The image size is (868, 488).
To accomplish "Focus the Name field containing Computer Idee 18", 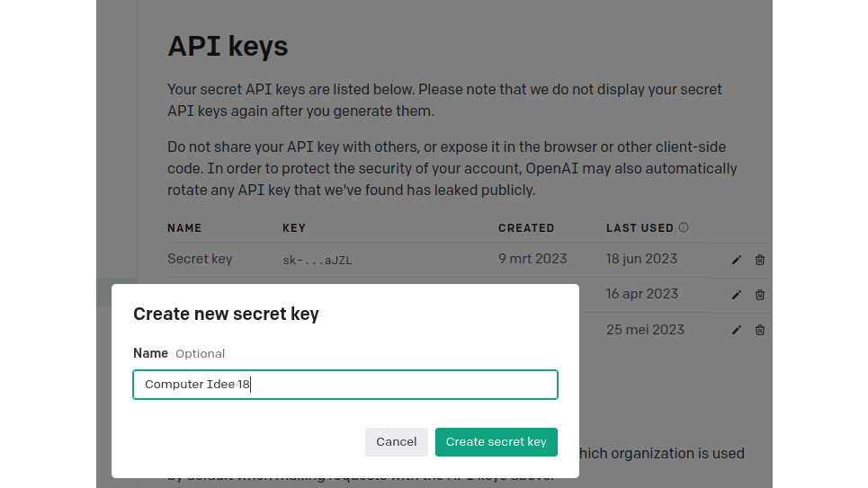I will pyautogui.click(x=345, y=385).
